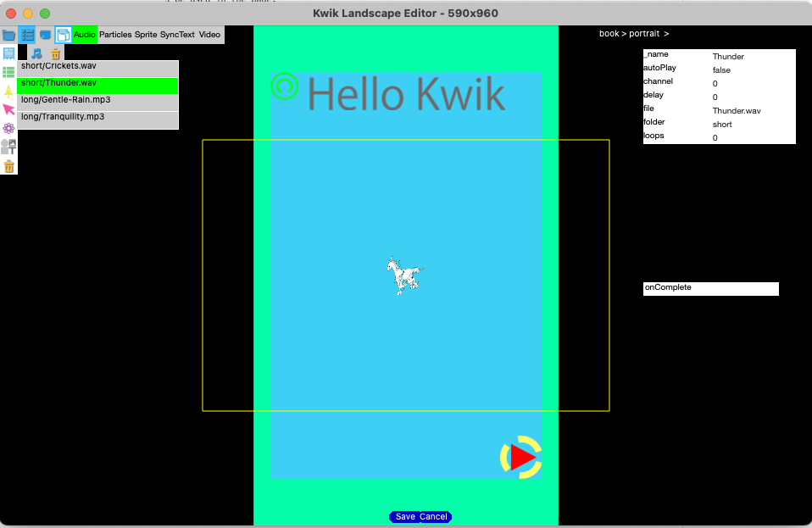Click the orange trash icon beside music note
The height and width of the screenshot is (528, 812).
pyautogui.click(x=55, y=53)
